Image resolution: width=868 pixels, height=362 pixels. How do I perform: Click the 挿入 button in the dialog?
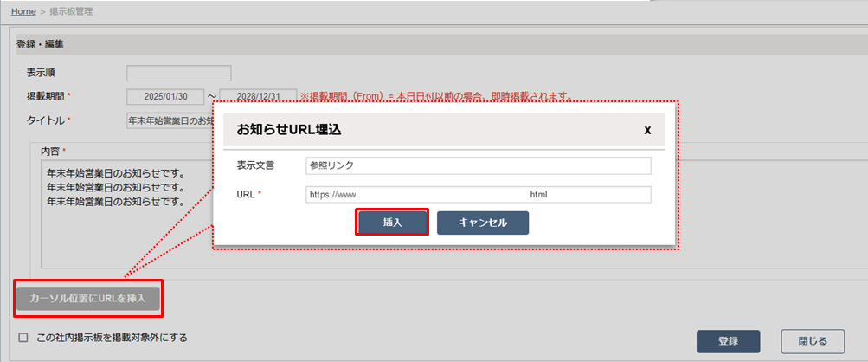click(x=392, y=222)
